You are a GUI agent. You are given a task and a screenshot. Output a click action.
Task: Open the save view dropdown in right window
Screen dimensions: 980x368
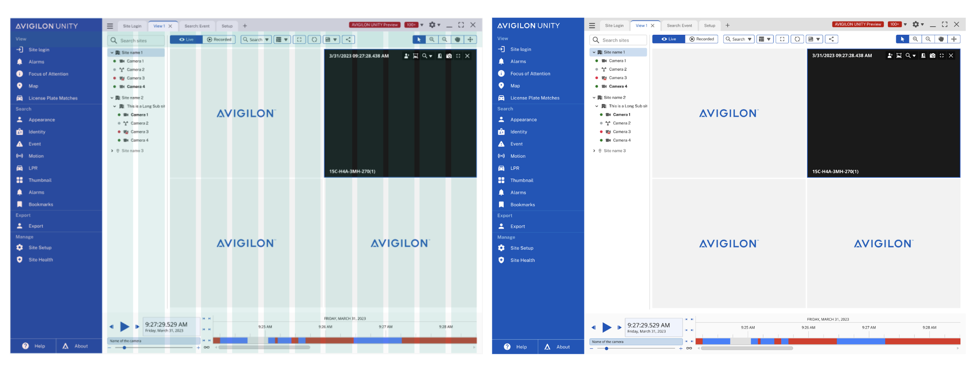pos(814,39)
